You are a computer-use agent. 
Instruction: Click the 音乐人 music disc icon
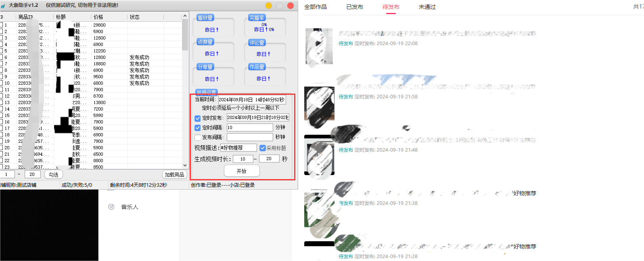pos(111,207)
